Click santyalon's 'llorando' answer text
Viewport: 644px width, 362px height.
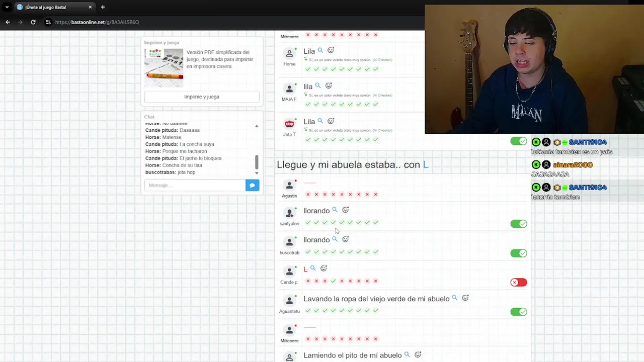pyautogui.click(x=316, y=211)
